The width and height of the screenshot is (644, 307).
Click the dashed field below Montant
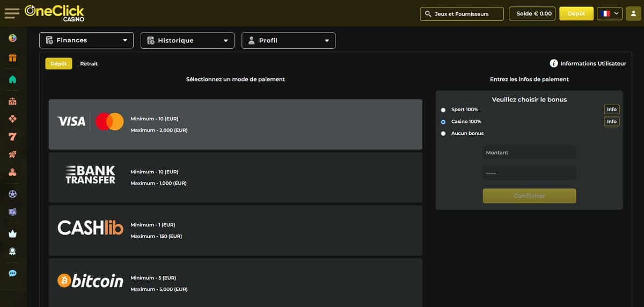(529, 173)
